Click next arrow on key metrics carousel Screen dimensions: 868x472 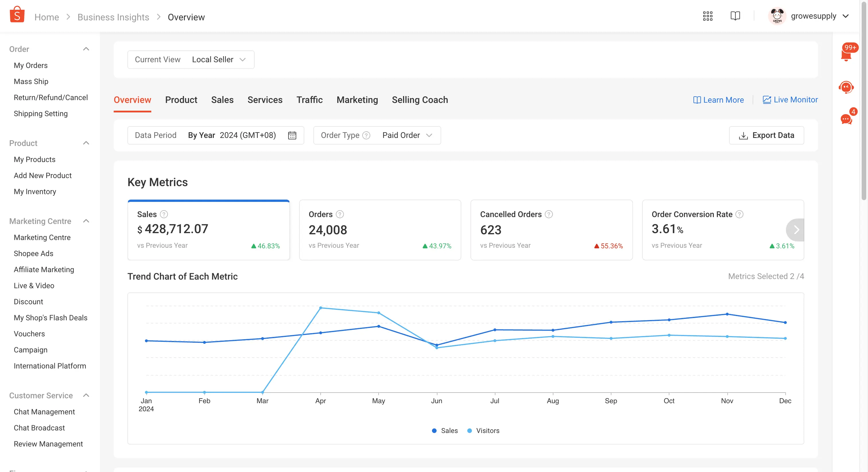click(796, 230)
